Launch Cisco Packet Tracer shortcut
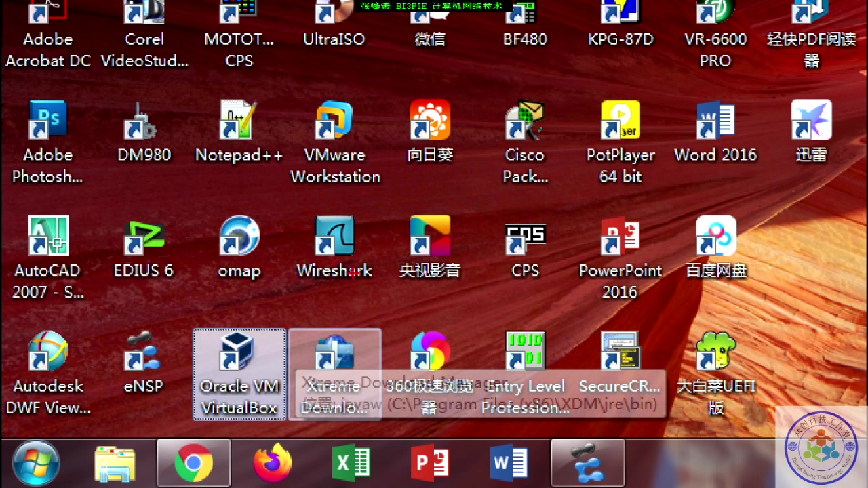This screenshot has width=868, height=488. [x=525, y=142]
